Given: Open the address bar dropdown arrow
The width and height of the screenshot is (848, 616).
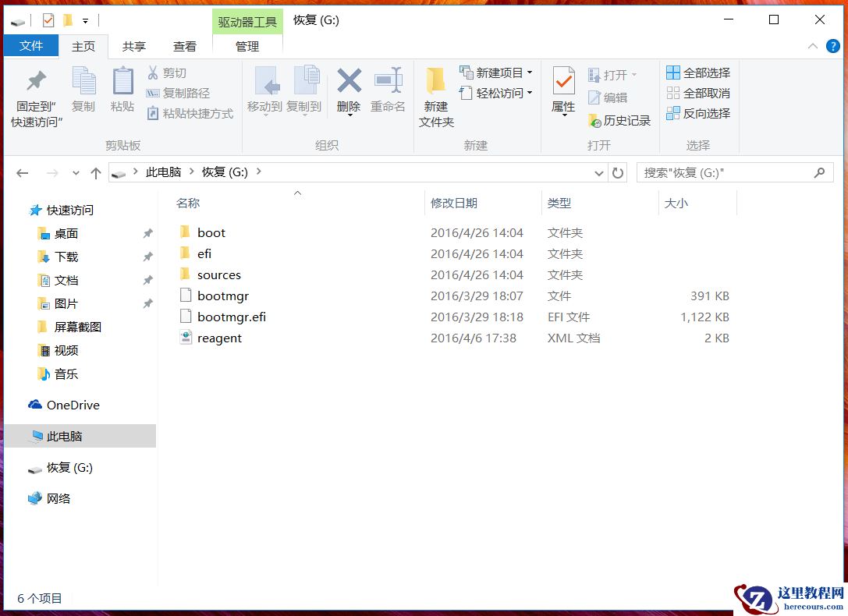Looking at the screenshot, I should pos(598,172).
